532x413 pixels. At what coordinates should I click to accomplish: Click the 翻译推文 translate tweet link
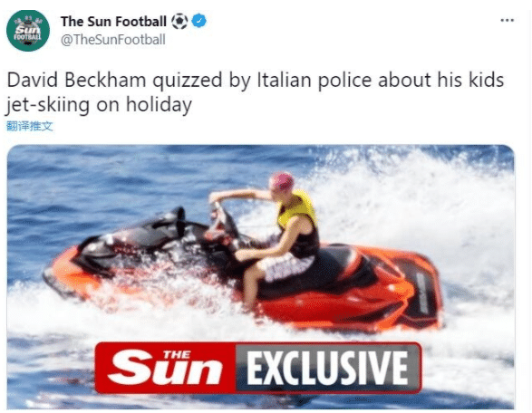[x=30, y=126]
